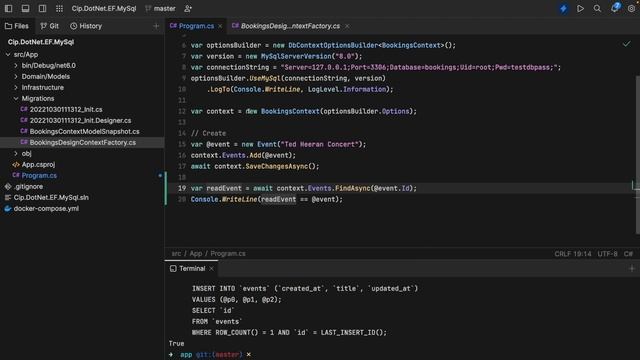The height and width of the screenshot is (360, 640).
Task: Click 'App' in the breadcrumb path
Action: pos(196,253)
